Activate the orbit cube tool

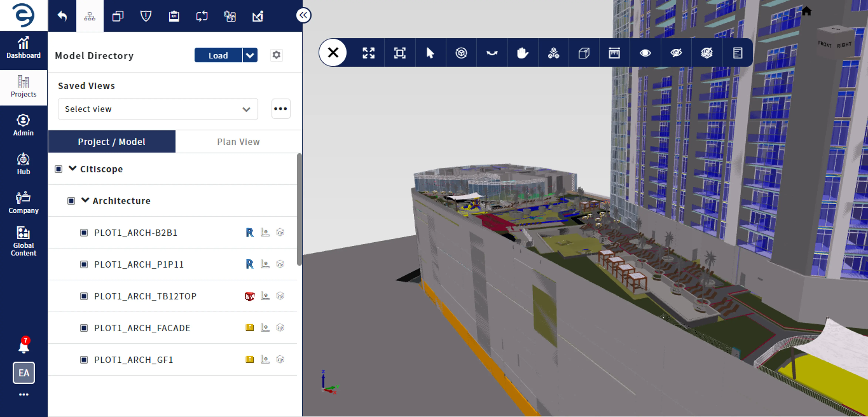tap(461, 53)
